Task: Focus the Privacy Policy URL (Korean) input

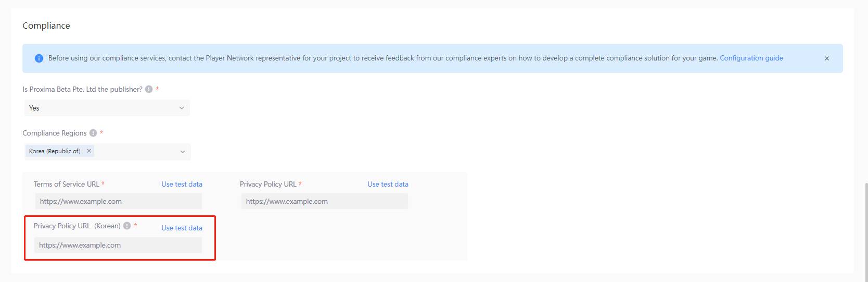Action: pyautogui.click(x=118, y=245)
